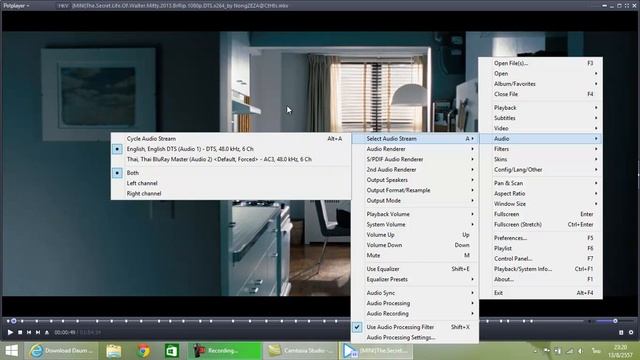The image size is (640, 360).
Task: Switch to the Internet Explorer Download Daum window
Action: (61, 351)
